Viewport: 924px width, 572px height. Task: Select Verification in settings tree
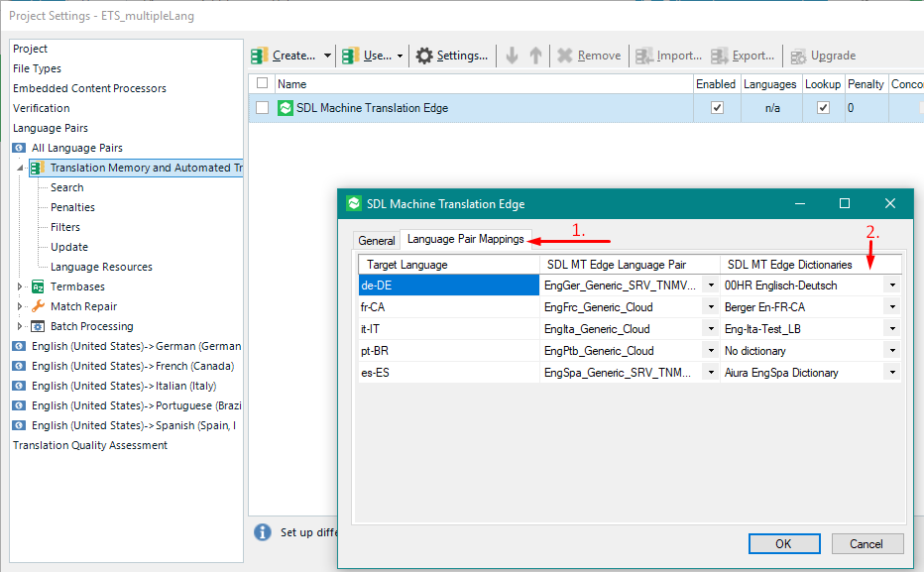(42, 108)
